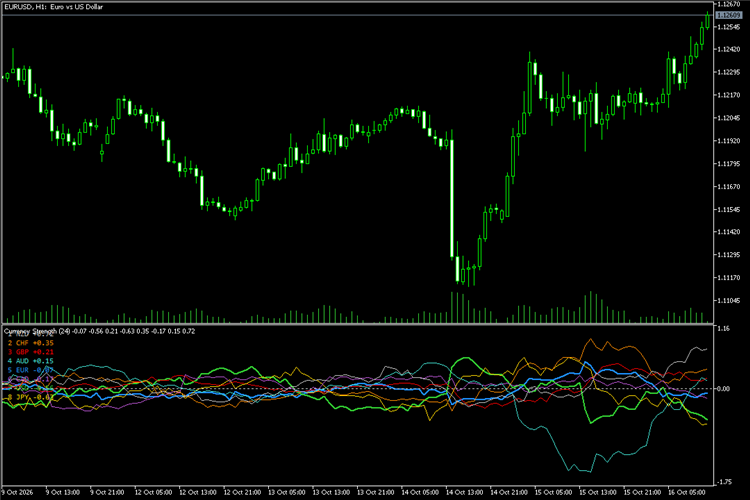The width and height of the screenshot is (750, 500).
Task: Click the 14 Oct 21:00 time label
Action: pyautogui.click(x=509, y=492)
